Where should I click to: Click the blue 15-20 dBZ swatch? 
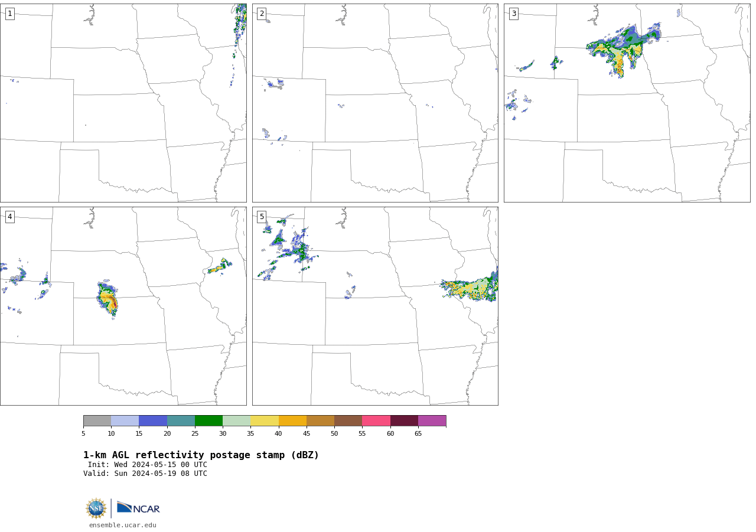click(153, 420)
